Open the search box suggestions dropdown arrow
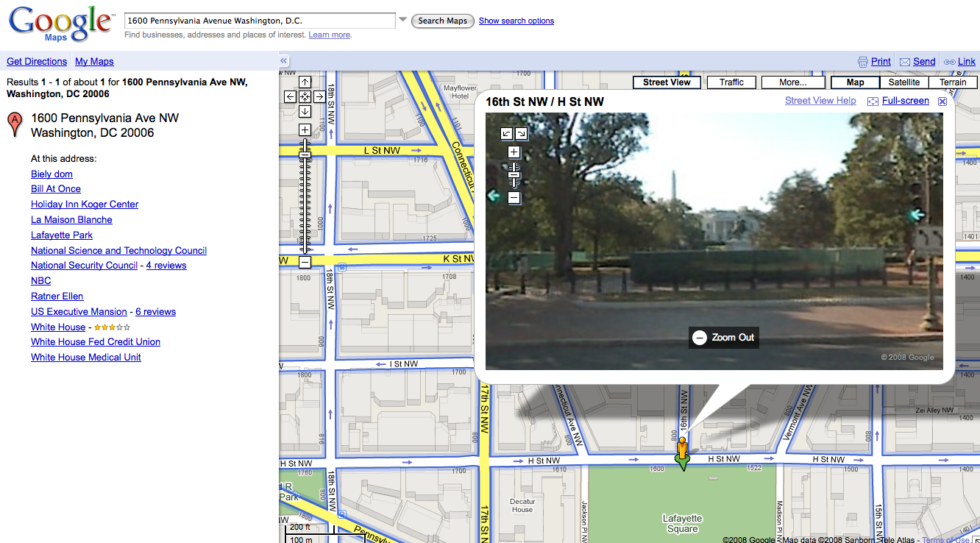Screen dimensions: 980x543 [403, 21]
